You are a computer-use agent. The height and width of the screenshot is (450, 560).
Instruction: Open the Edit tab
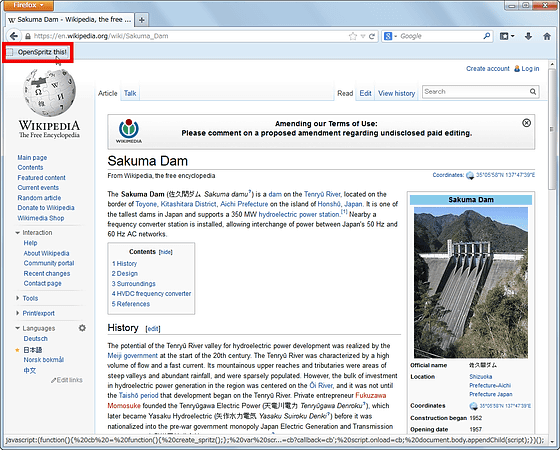(x=365, y=93)
